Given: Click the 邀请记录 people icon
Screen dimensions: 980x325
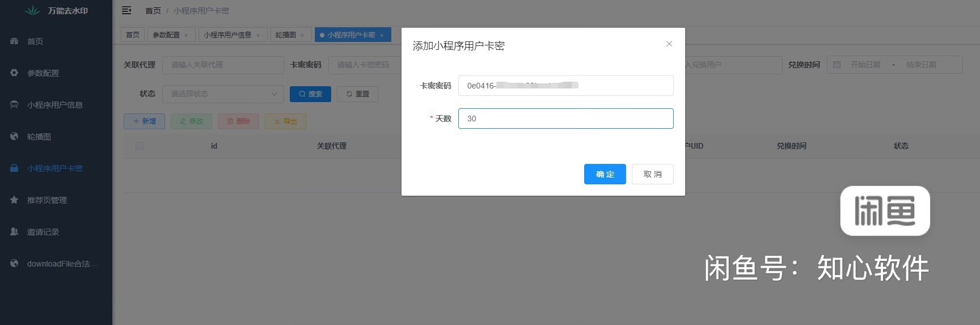Looking at the screenshot, I should (x=14, y=231).
